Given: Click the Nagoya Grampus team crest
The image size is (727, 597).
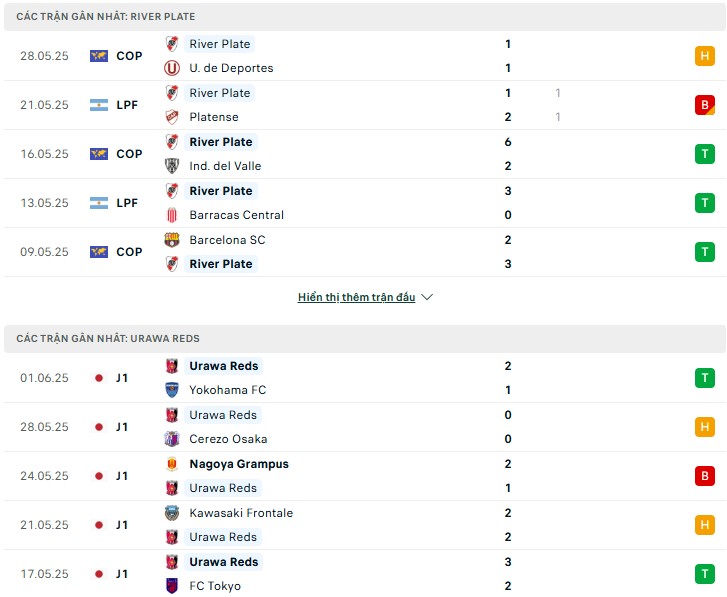Looking at the screenshot, I should click(172, 464).
